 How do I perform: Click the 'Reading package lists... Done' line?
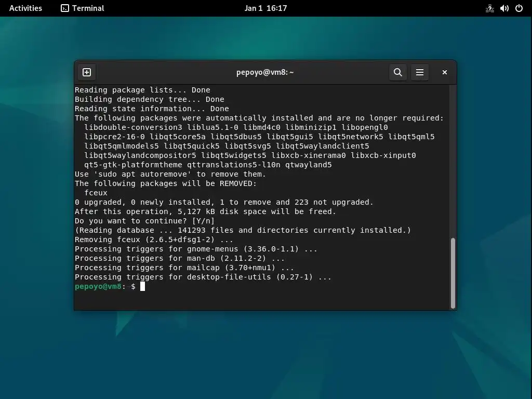click(x=142, y=90)
